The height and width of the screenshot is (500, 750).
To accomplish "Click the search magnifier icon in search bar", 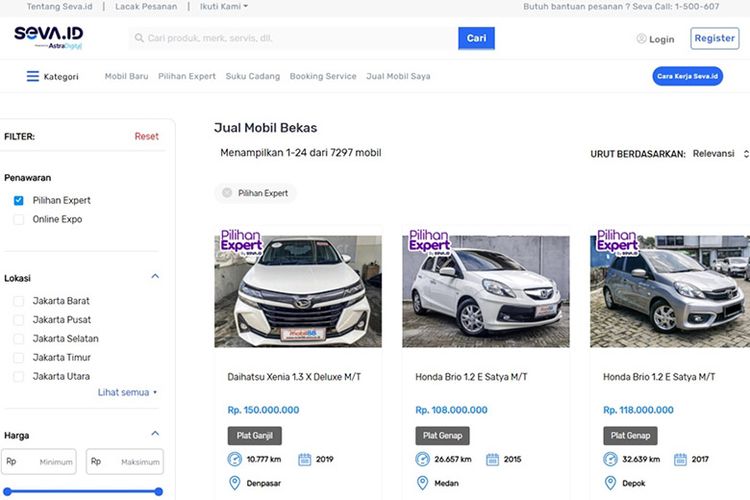I will point(138,39).
